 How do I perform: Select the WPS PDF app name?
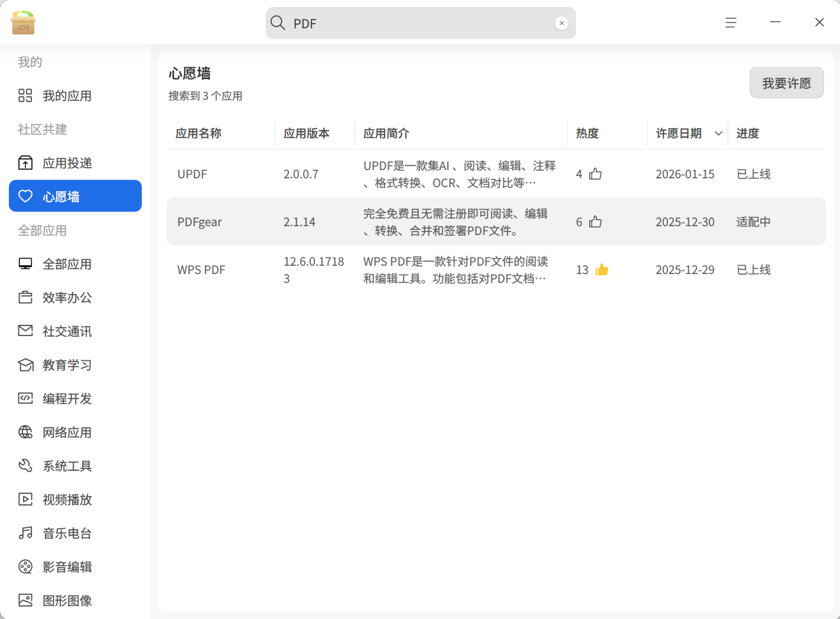coord(201,270)
